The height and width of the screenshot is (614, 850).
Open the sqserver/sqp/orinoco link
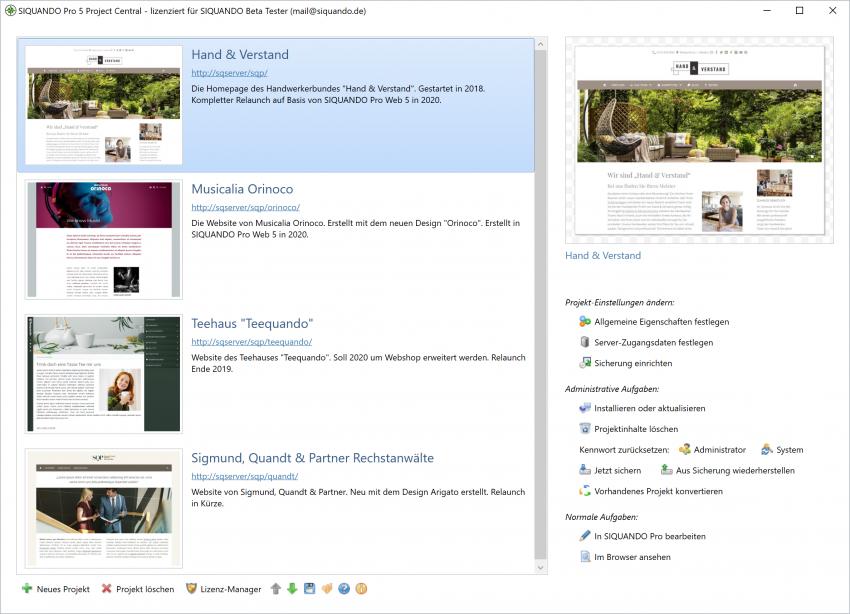click(245, 207)
